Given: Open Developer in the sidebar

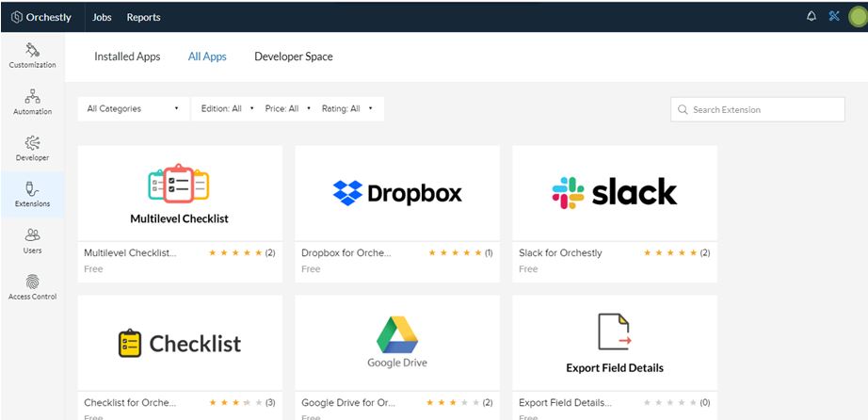Looking at the screenshot, I should click(32, 149).
